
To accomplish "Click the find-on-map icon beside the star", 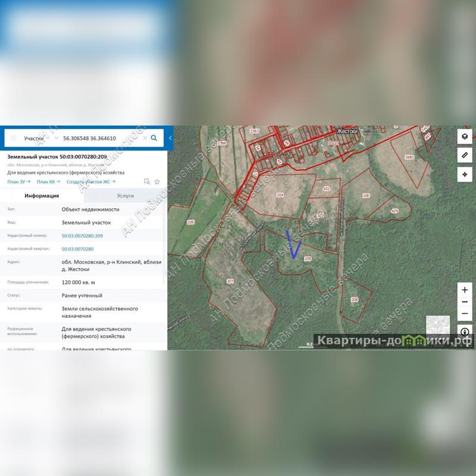I will pyautogui.click(x=147, y=181).
